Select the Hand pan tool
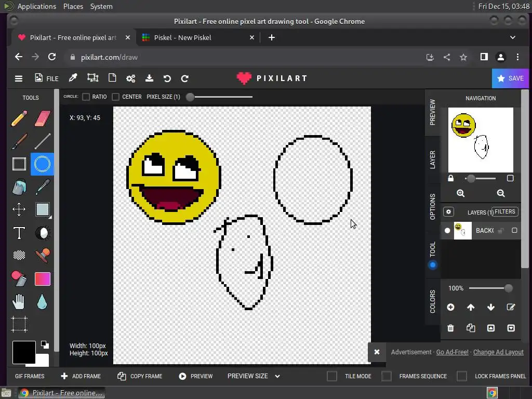The image size is (532, 399). pos(19,302)
